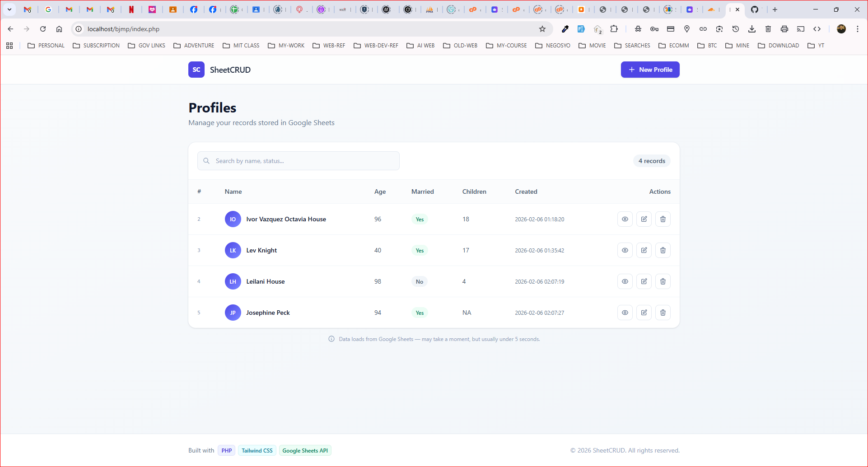
Task: Click the SC SheetCRUD logo icon
Action: click(196, 70)
